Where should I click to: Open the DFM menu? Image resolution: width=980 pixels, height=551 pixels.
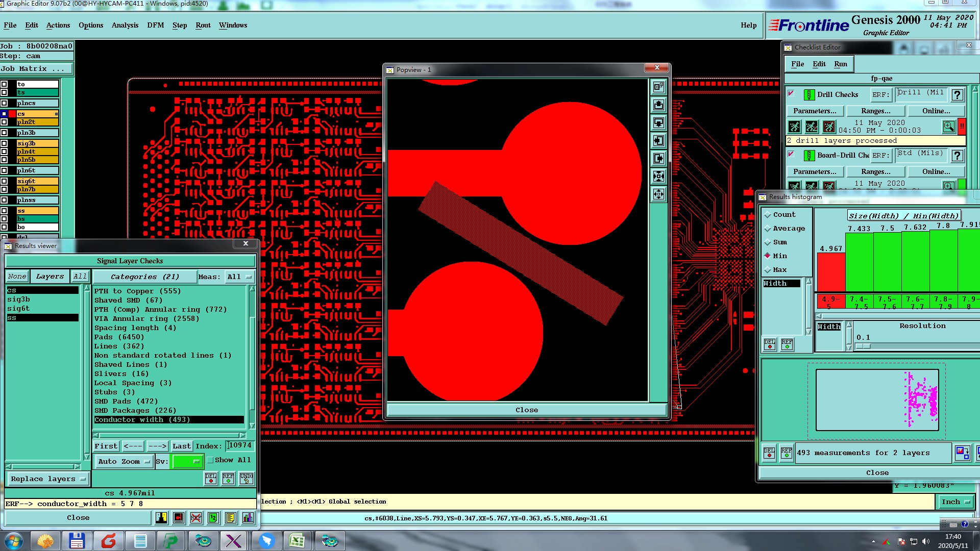click(x=155, y=25)
